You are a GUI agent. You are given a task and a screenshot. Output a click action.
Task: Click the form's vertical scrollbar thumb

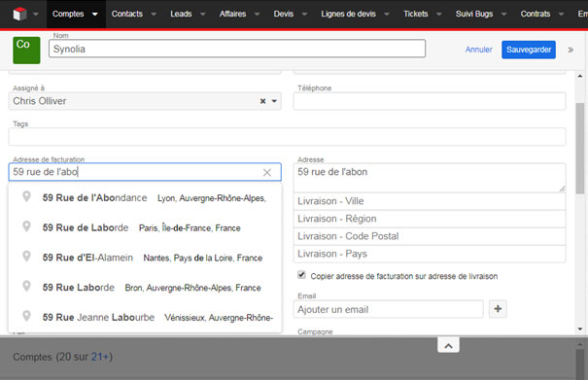tap(580, 149)
